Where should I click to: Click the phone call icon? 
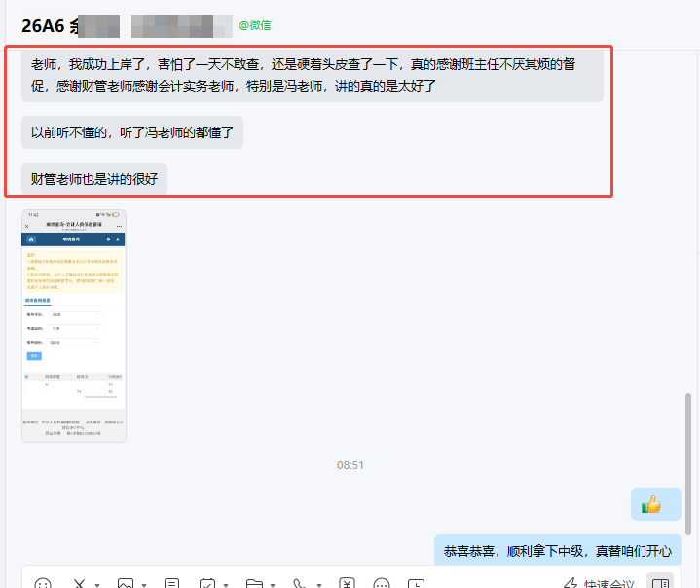300,584
